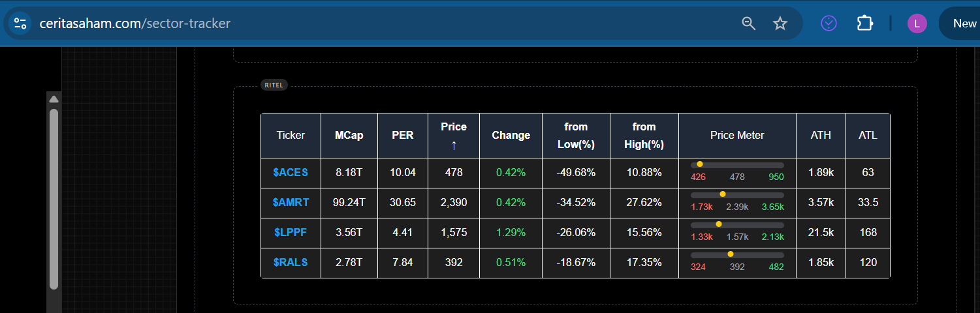Click the red 324 low label for $RALS
This screenshot has height=313, width=980.
point(698,267)
